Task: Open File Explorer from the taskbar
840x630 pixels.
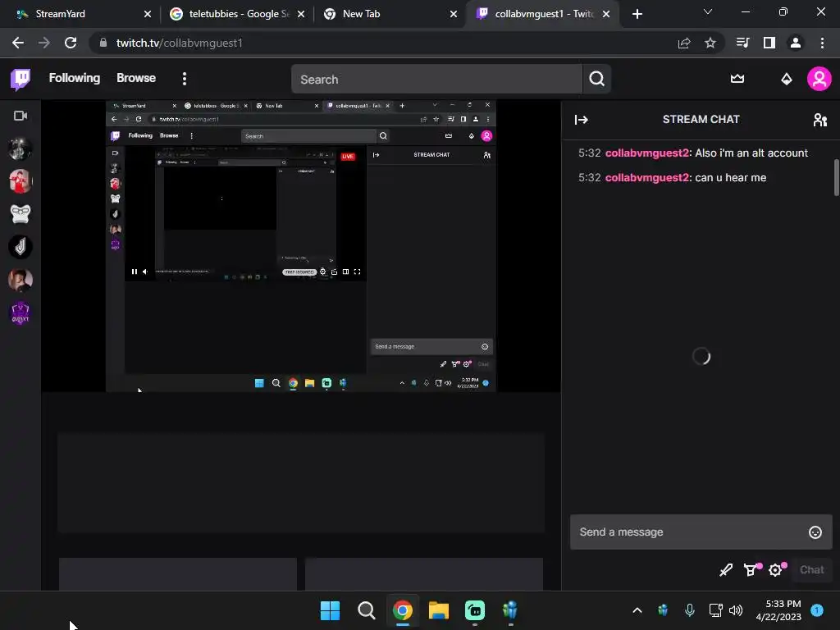Action: 439,610
